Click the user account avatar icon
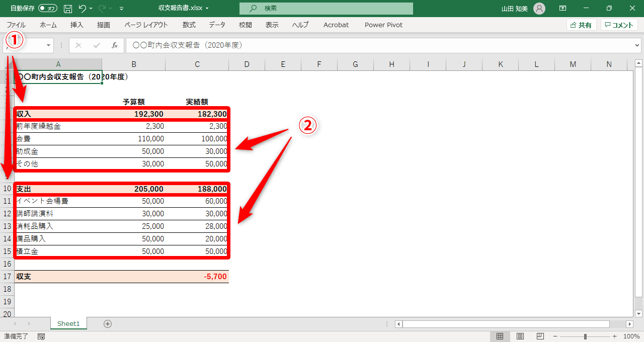Viewport: 644px width, 342px height. pyautogui.click(x=539, y=9)
